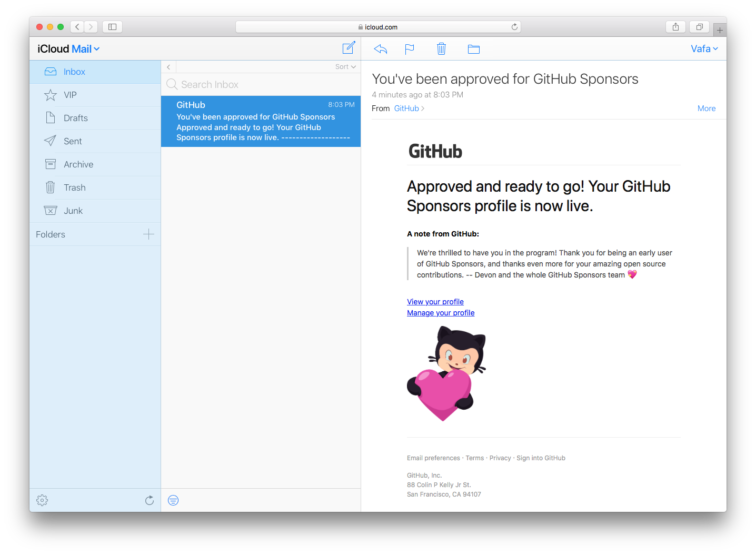The image size is (756, 554).
Task: Open the Sent mailbox
Action: pyautogui.click(x=95, y=141)
